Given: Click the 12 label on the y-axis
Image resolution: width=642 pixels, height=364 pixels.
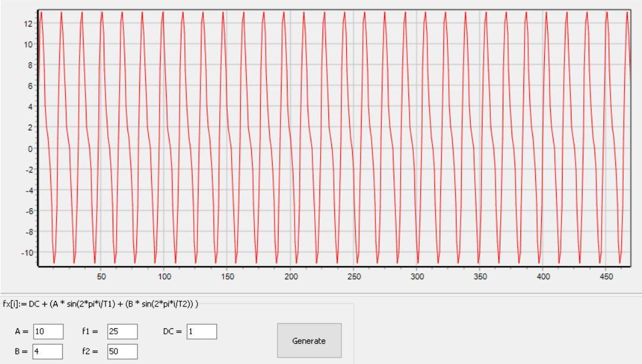Looking at the screenshot, I should pos(27,24).
